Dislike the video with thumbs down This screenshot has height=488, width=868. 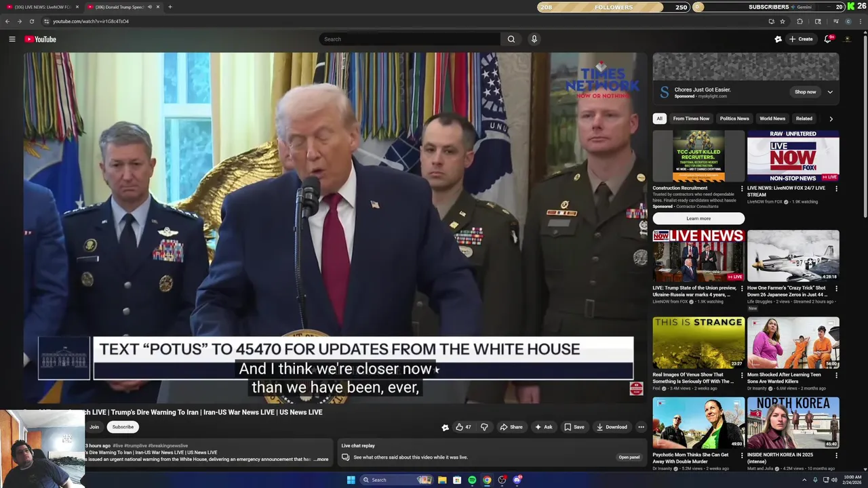tap(484, 427)
